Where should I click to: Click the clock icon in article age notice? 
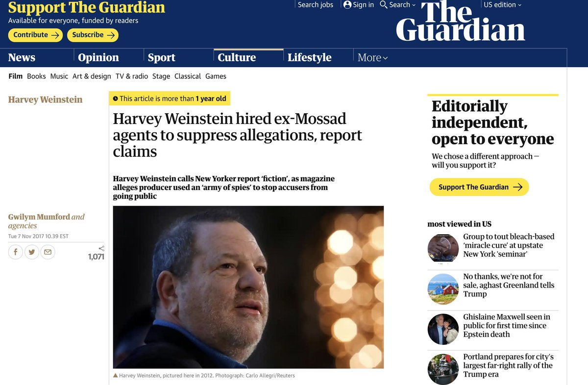(x=115, y=98)
